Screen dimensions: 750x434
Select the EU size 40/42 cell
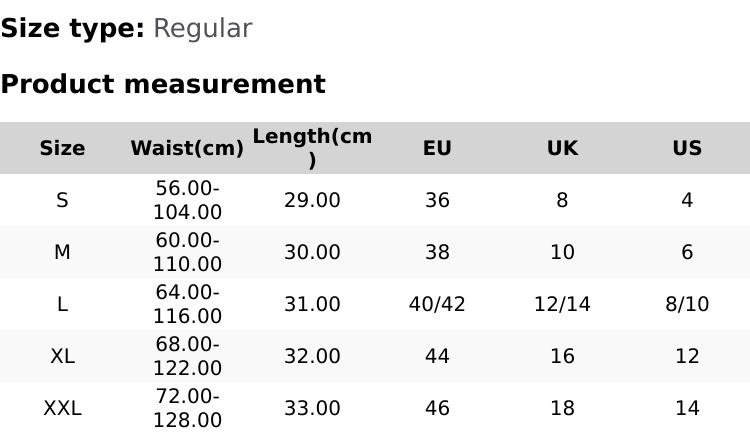[x=437, y=304]
